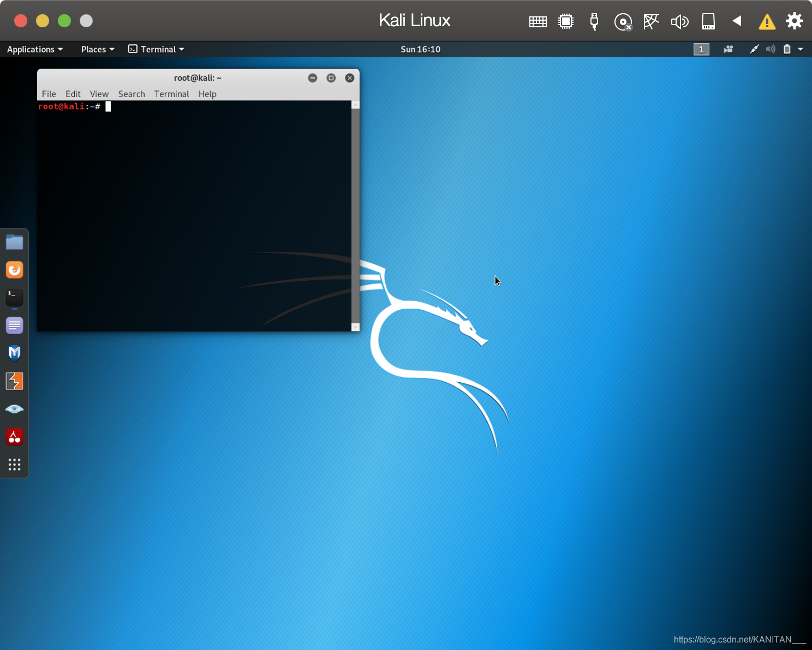Click terminal scrollbar down arrow
Screen dimensions: 812x650
[355, 327]
